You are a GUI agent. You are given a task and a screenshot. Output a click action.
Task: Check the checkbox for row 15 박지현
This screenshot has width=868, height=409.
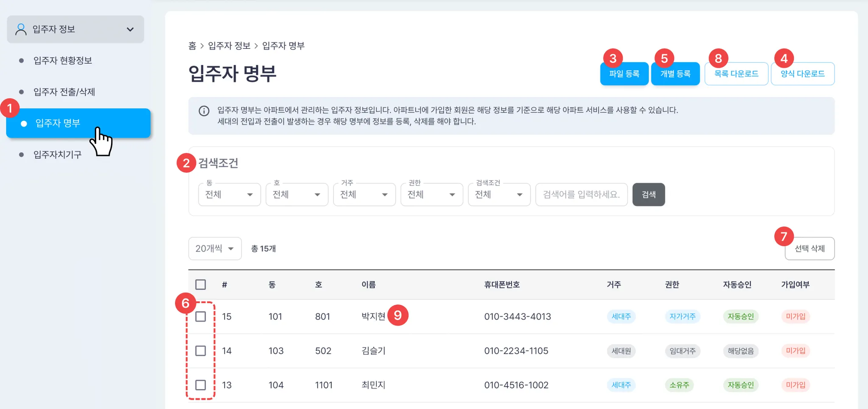click(200, 317)
